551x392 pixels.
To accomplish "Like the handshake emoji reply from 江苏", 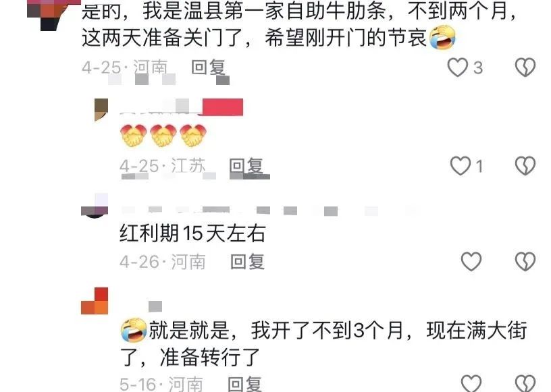I will coord(461,165).
